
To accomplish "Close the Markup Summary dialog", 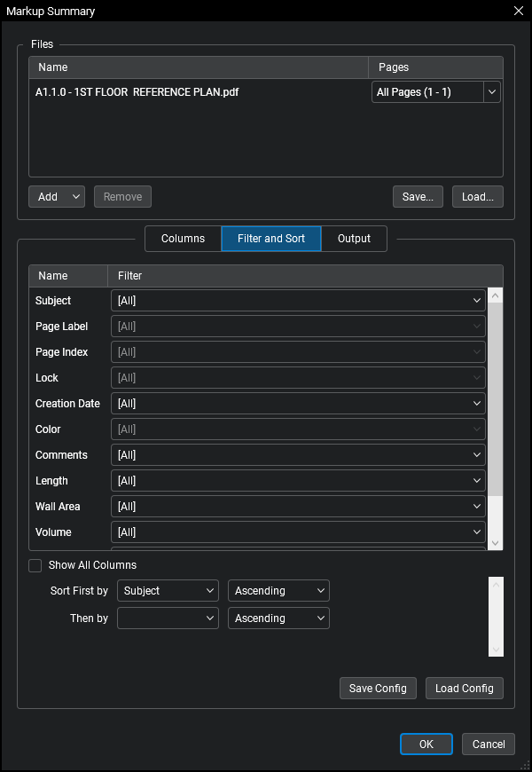I will (519, 11).
